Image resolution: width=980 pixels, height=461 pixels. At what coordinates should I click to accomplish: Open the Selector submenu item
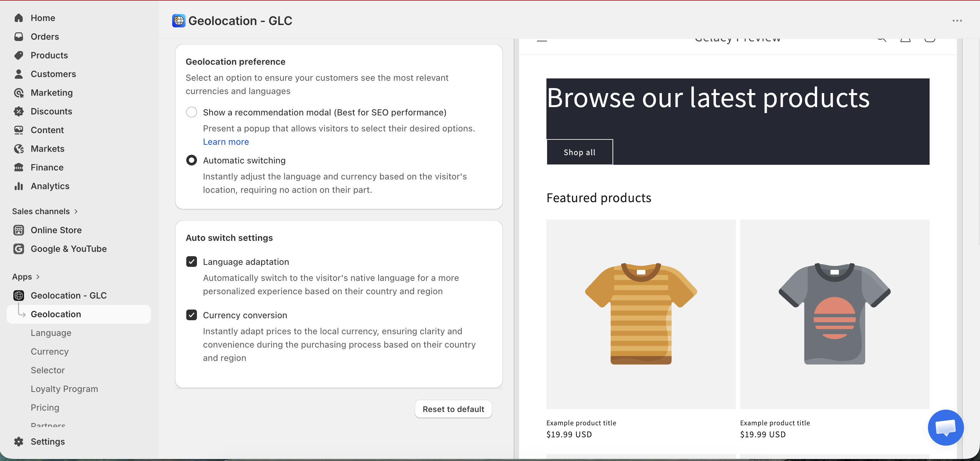[x=48, y=370]
